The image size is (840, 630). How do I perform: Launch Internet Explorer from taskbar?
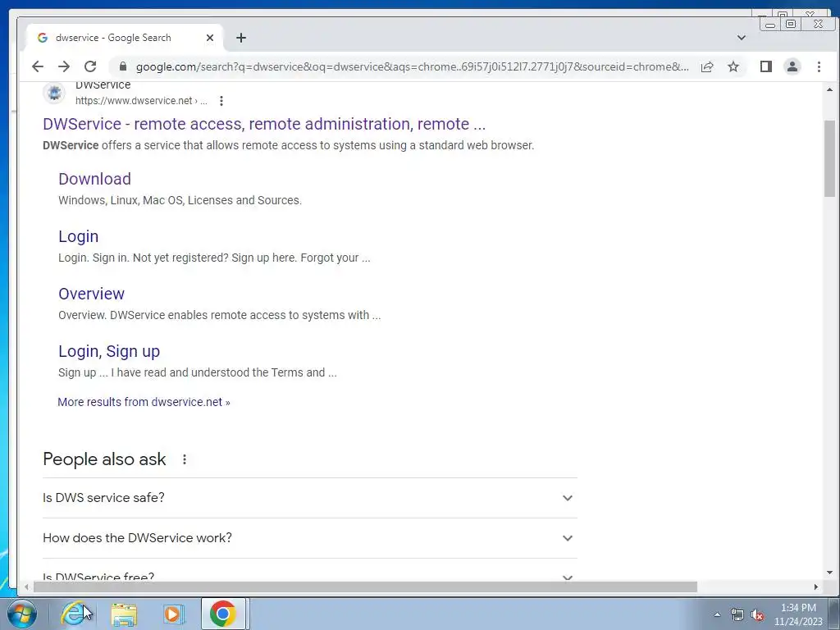click(x=75, y=614)
